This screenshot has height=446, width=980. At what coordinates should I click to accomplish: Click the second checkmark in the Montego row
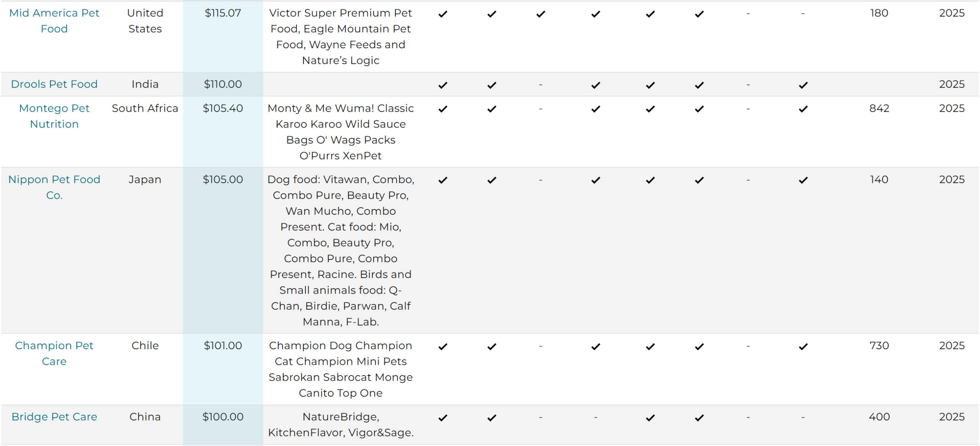tap(492, 109)
